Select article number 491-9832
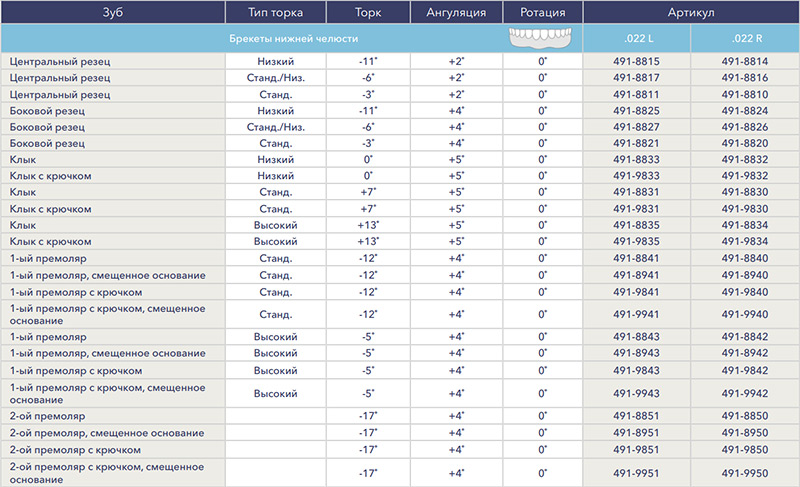Image resolution: width=800 pixels, height=487 pixels. (x=745, y=175)
